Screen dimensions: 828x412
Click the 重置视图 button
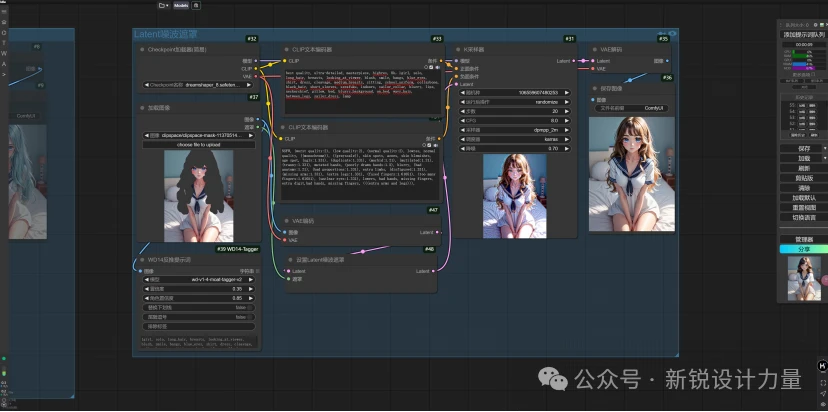(x=804, y=208)
